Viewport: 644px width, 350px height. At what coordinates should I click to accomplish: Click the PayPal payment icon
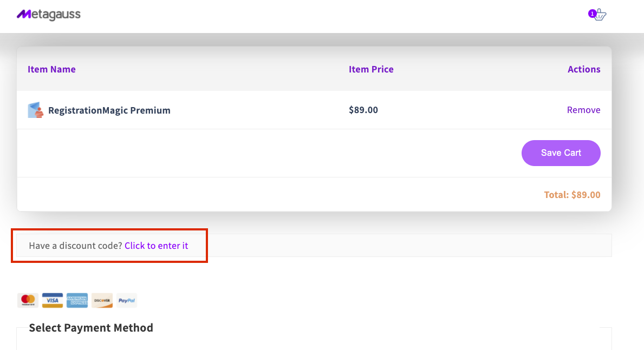click(x=127, y=300)
